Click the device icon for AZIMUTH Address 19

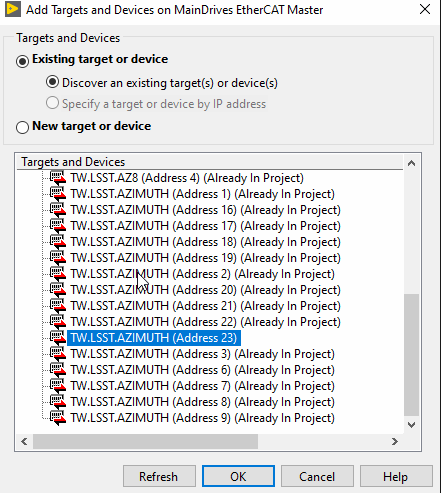(x=58, y=258)
